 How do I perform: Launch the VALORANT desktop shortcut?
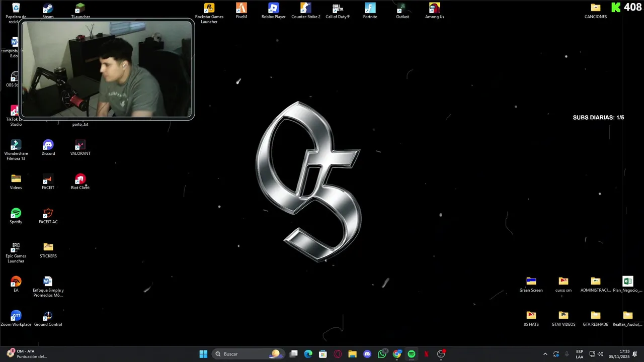pos(80,148)
